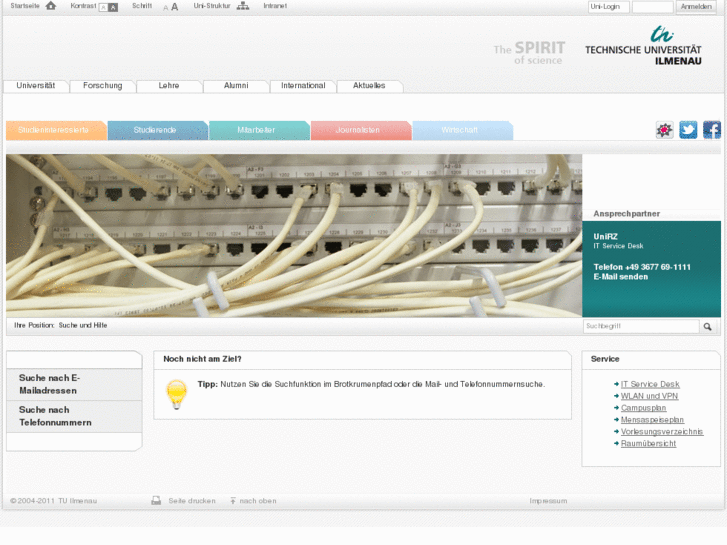Open the Universität navigation tab
Image resolution: width=727 pixels, height=545 pixels.
coord(36,86)
